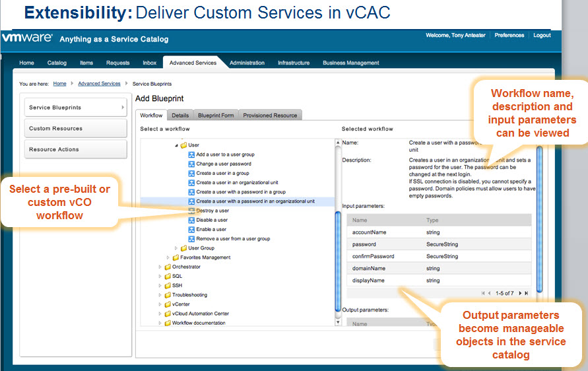Click the Troubleshooting folder icon
Screen dimensions: 588x371
click(x=168, y=295)
